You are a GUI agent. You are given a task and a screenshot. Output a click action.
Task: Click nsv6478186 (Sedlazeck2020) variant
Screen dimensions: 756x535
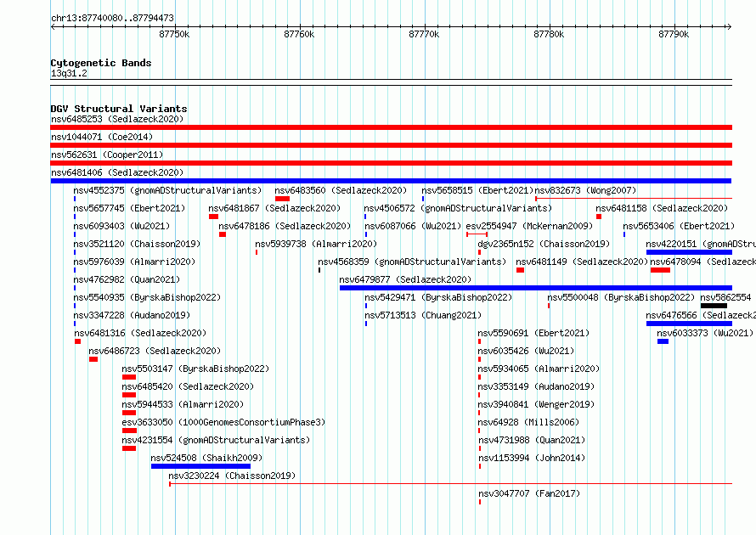[x=285, y=226]
